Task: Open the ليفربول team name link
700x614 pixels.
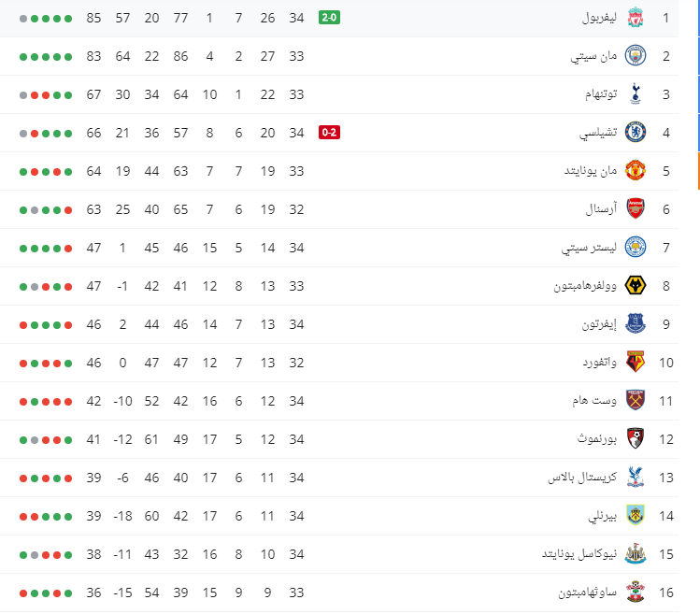Action: point(599,18)
